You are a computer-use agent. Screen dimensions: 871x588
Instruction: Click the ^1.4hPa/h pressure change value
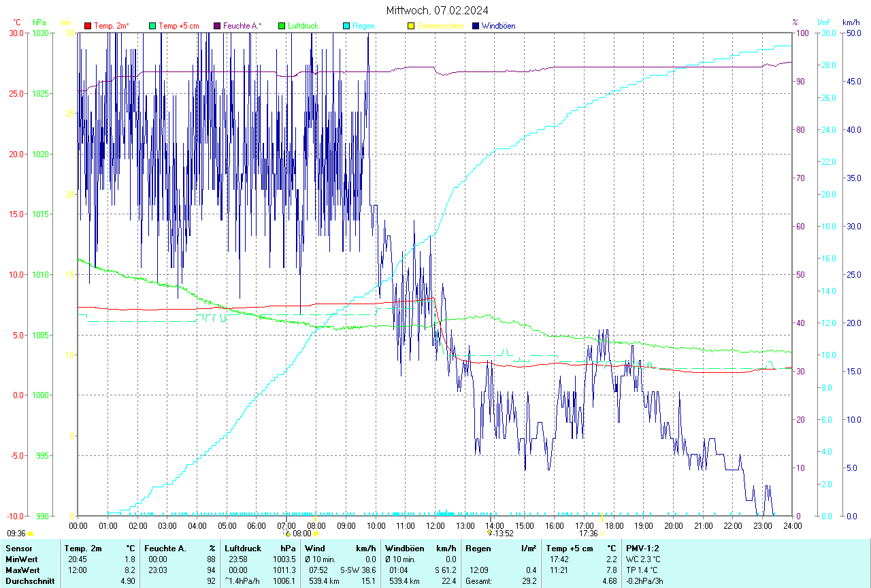[x=243, y=581]
